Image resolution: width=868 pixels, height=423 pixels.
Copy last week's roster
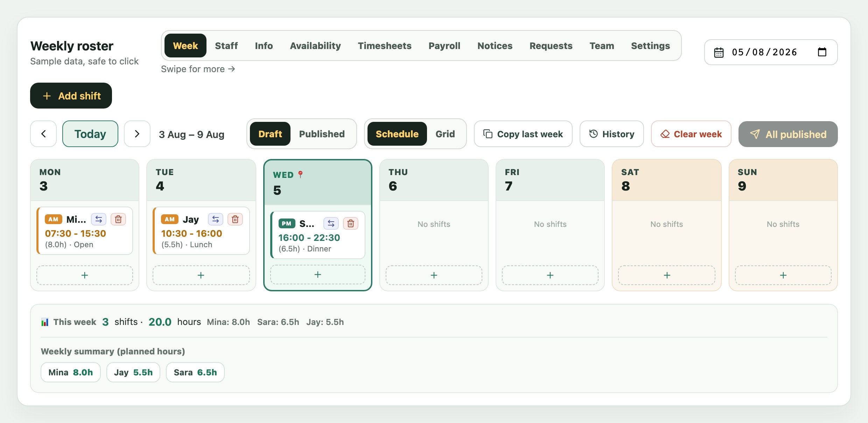(523, 134)
